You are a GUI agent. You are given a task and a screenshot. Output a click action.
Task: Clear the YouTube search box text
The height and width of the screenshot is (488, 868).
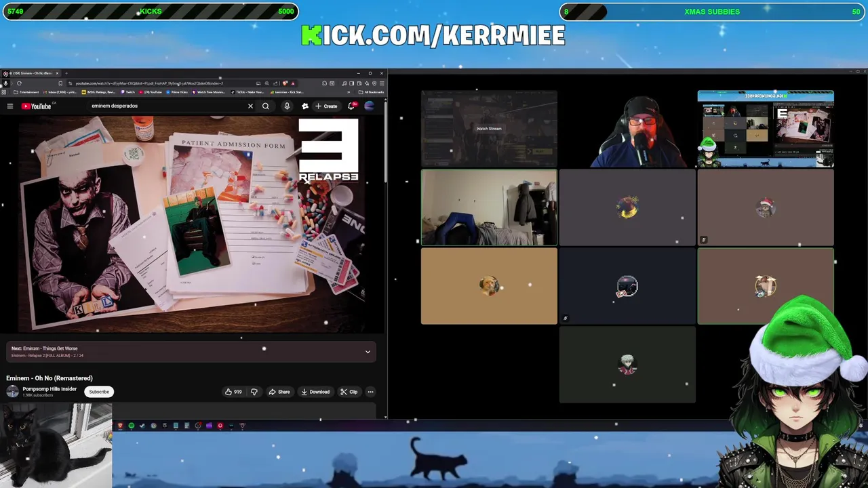250,106
